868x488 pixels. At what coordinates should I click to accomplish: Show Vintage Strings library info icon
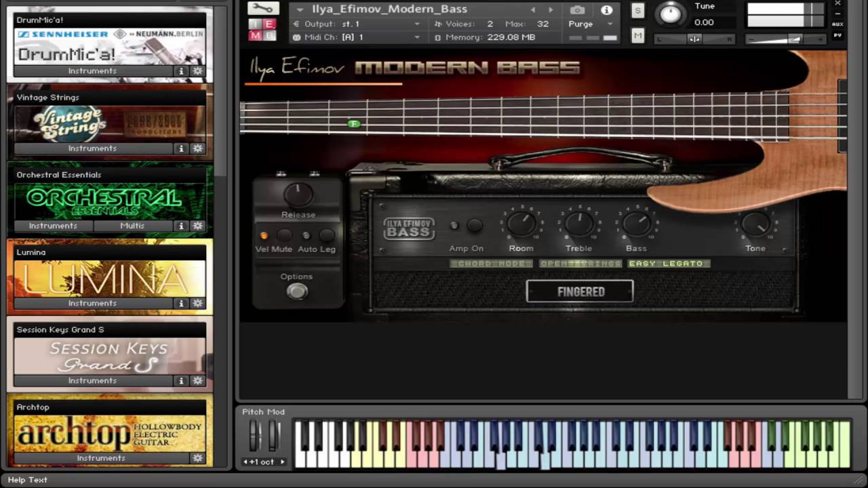pyautogui.click(x=181, y=148)
